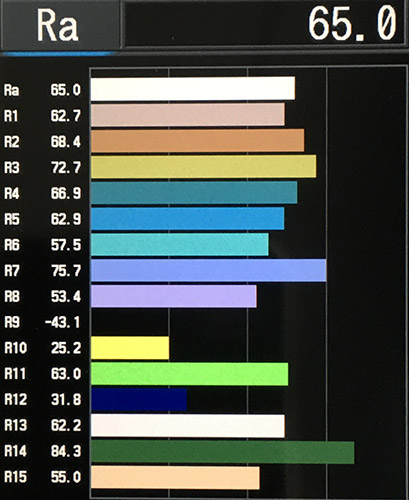Select the dark green R14 bar
409x500 pixels.
pyautogui.click(x=223, y=452)
